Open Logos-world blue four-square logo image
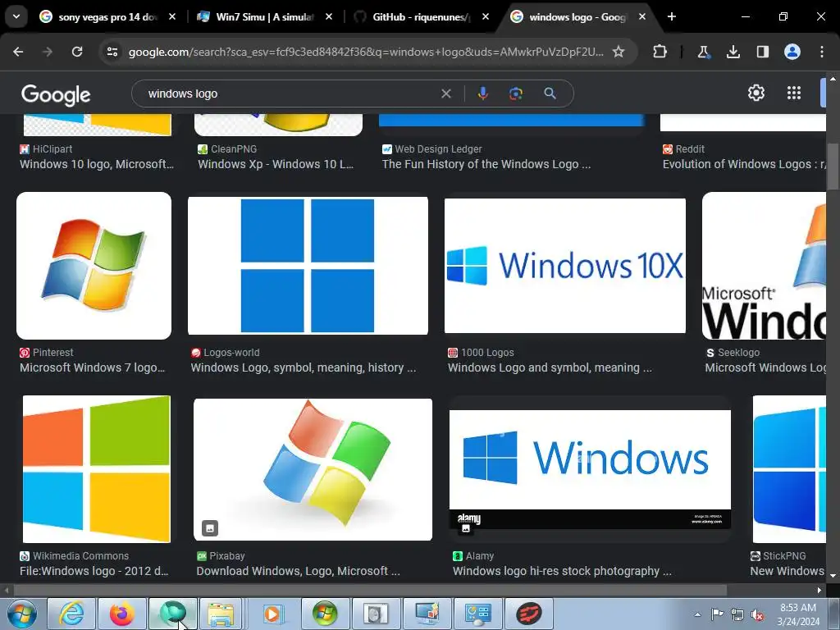Image resolution: width=840 pixels, height=630 pixels. pos(308,266)
